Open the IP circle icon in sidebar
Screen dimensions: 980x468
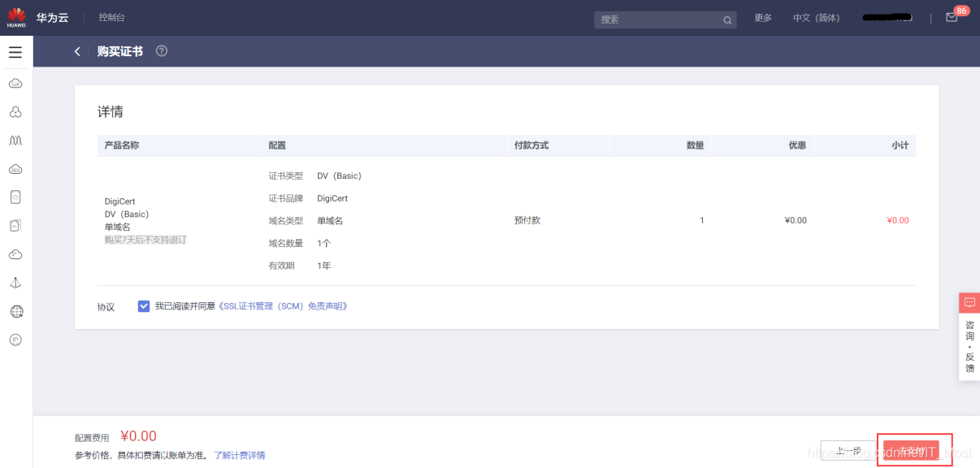pos(15,340)
